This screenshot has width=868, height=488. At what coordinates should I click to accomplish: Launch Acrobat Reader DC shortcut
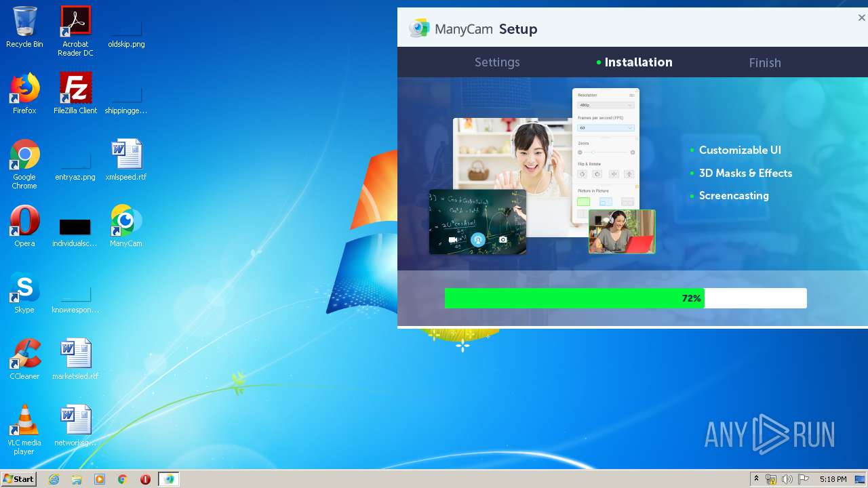click(75, 30)
